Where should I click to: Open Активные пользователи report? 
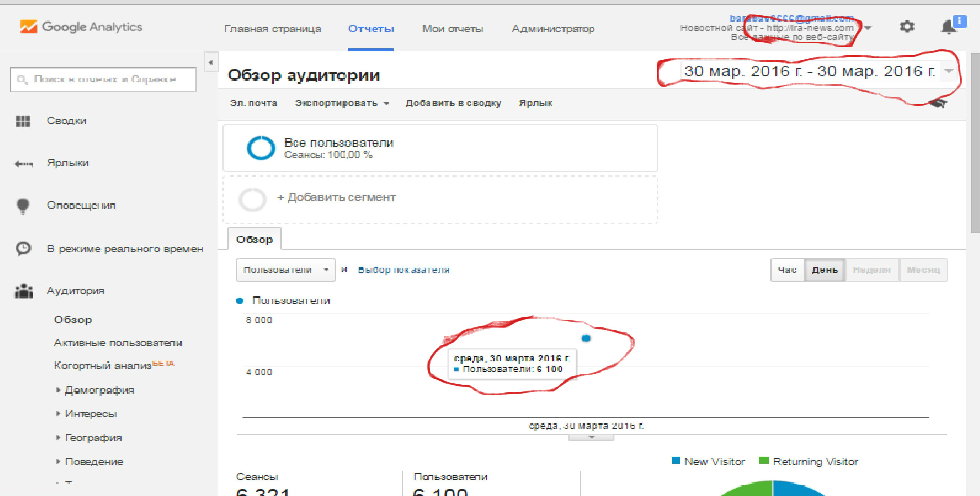pos(118,343)
